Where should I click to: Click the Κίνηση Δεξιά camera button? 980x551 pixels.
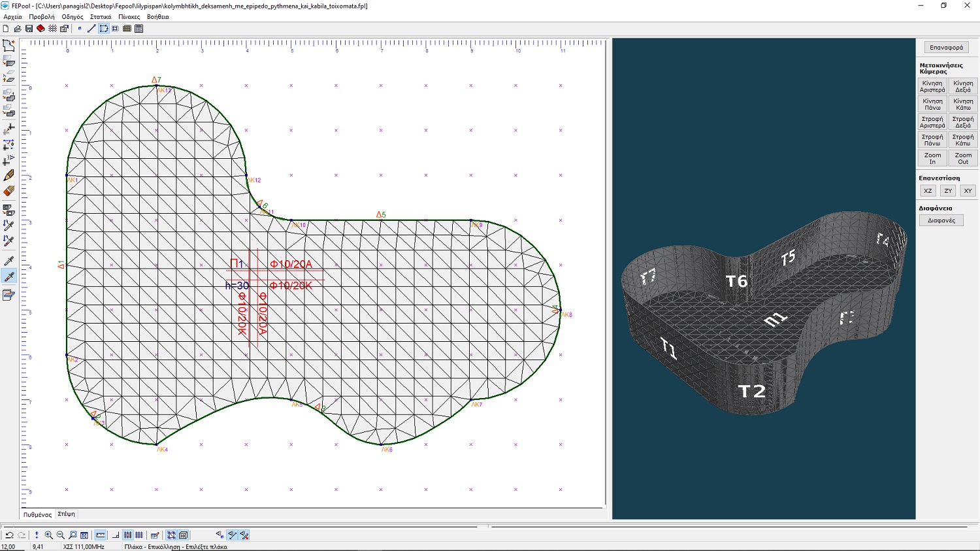(x=963, y=86)
